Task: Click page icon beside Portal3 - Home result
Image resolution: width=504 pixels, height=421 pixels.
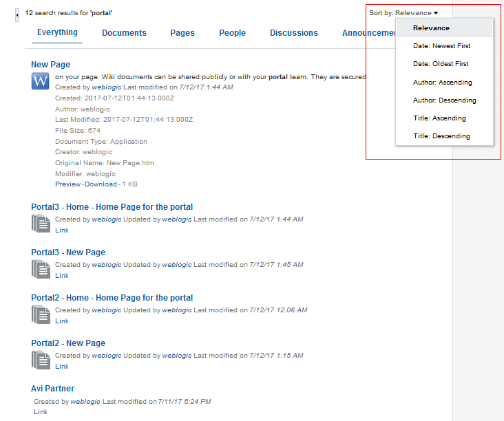Action: point(41,224)
